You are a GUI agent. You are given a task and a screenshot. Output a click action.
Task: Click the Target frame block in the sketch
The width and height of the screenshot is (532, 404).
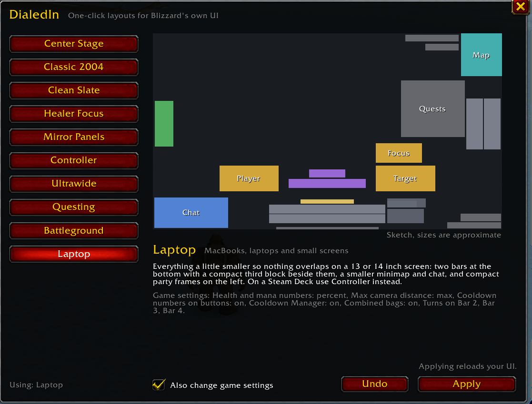405,178
